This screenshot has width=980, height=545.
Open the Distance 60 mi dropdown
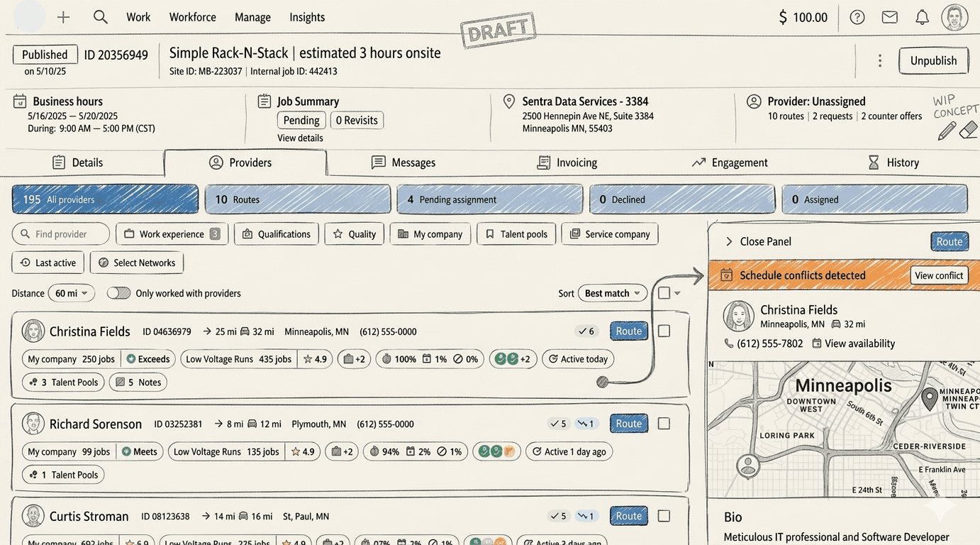(71, 293)
